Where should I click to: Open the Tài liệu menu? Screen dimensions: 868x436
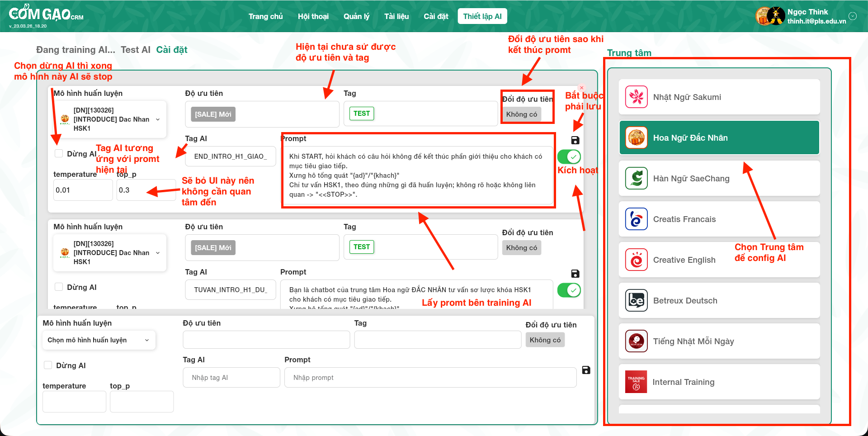[396, 16]
